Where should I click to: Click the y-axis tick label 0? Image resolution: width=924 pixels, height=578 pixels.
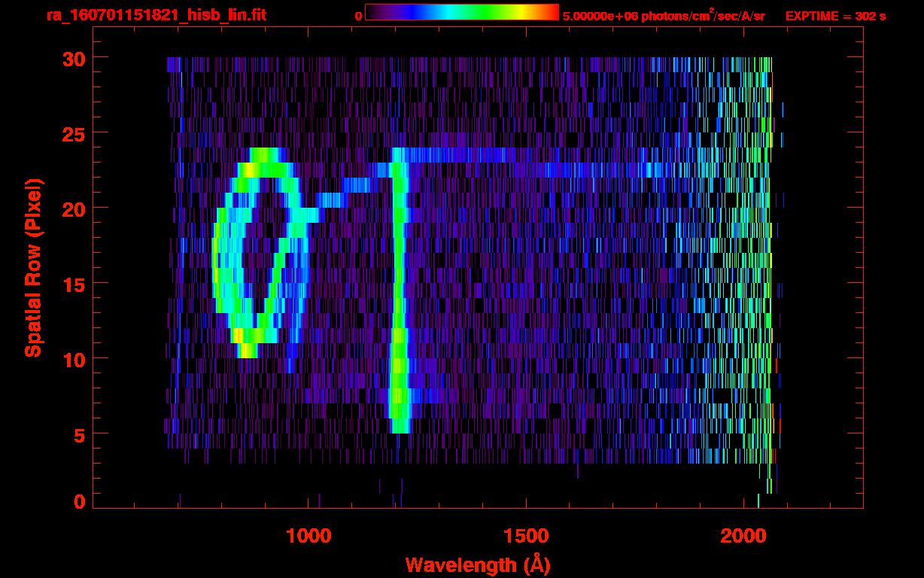coord(80,502)
